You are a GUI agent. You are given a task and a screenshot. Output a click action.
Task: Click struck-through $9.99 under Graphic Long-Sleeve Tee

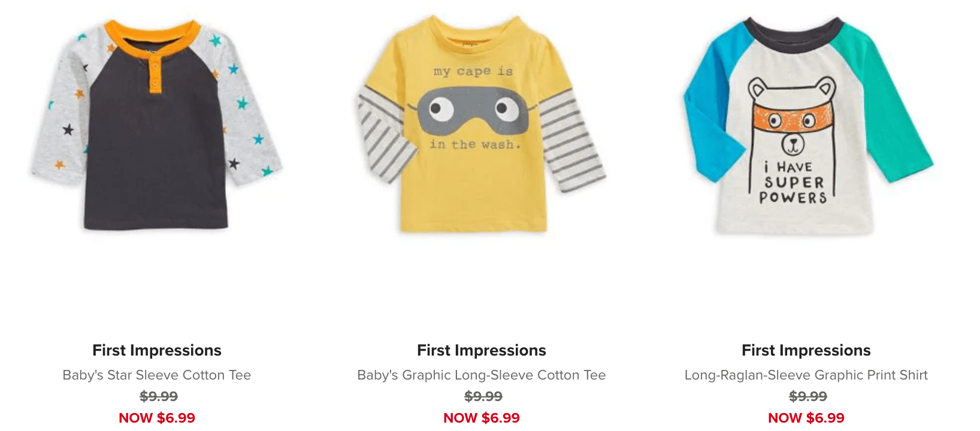click(x=483, y=396)
